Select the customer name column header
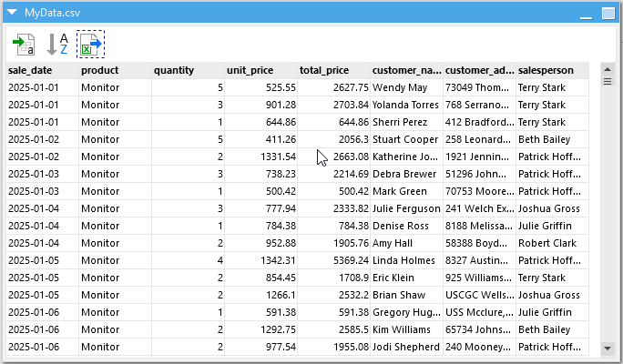This screenshot has height=364, width=623. tap(406, 70)
